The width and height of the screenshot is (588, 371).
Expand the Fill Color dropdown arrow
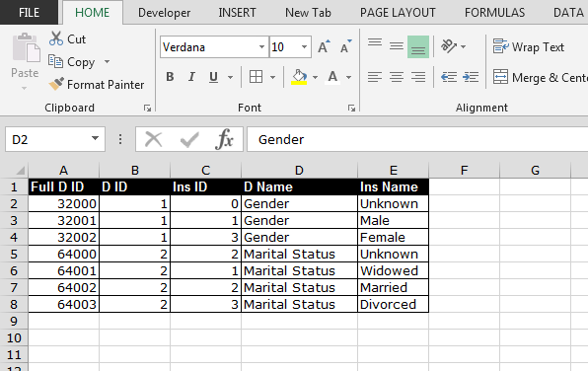tap(315, 77)
